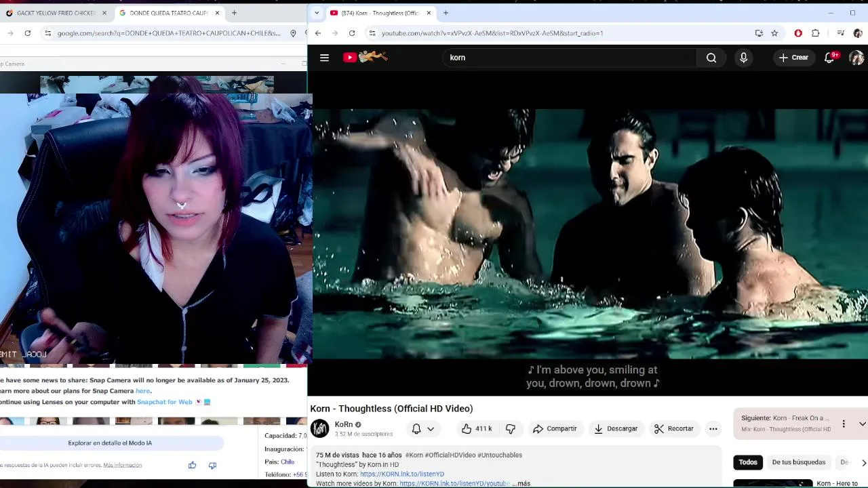Click Compartir share button
The height and width of the screenshot is (488, 868).
[x=555, y=428]
